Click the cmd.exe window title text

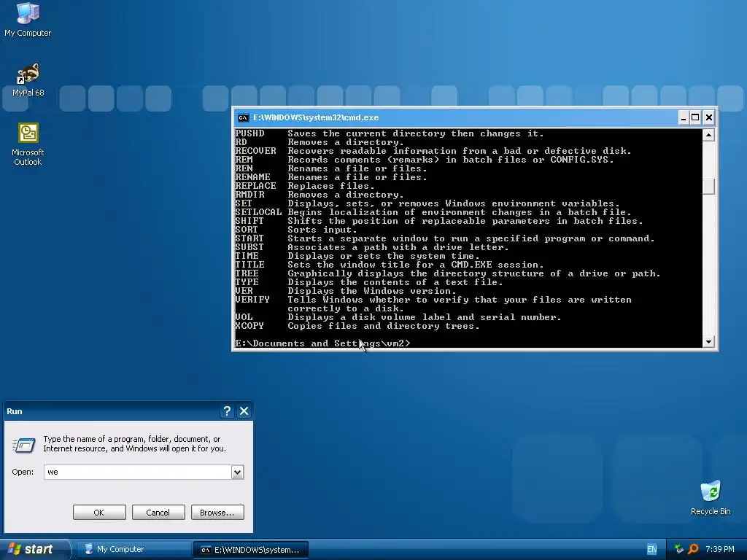[316, 117]
